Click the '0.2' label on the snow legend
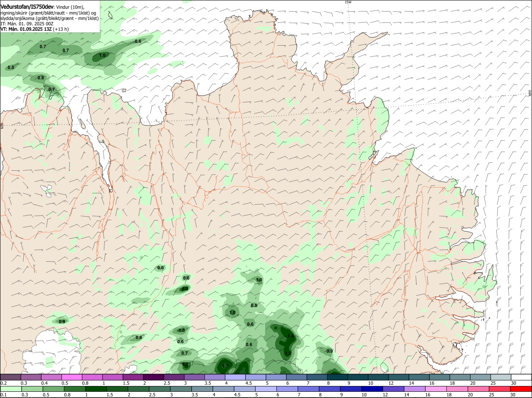Screen dimensions: 532x398 [x=4, y=383]
